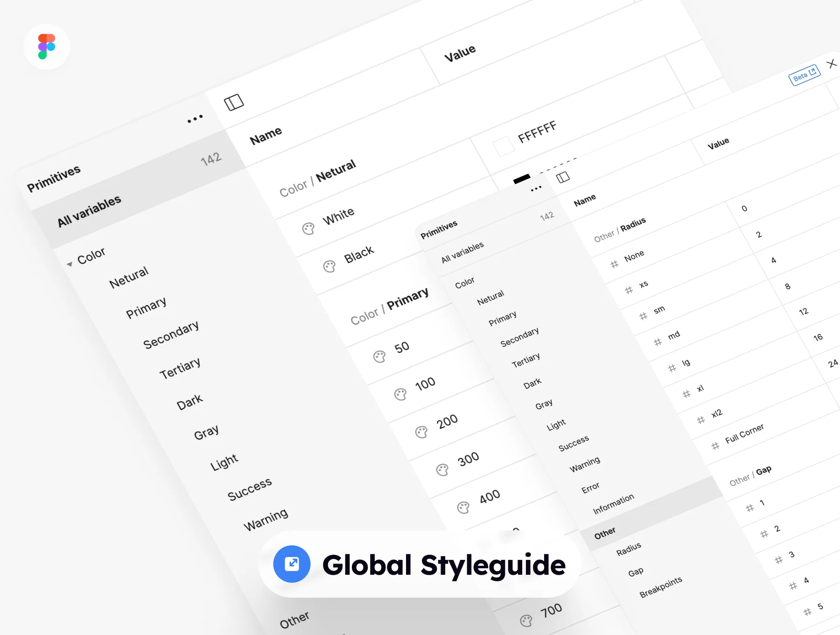Click Other / Gap group heading
Screen dimensions: 840x635
click(750, 476)
